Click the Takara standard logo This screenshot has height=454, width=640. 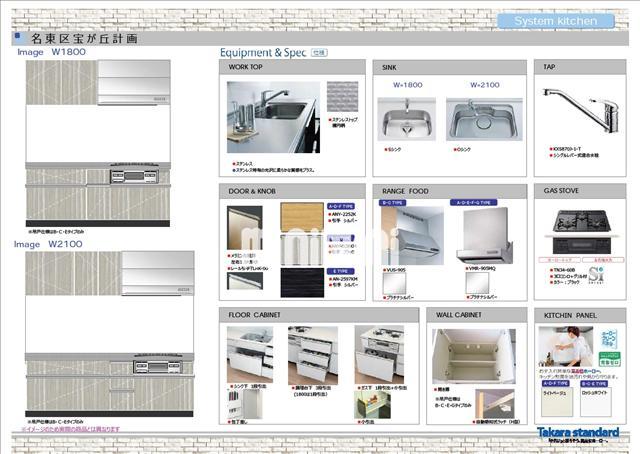pos(578,432)
